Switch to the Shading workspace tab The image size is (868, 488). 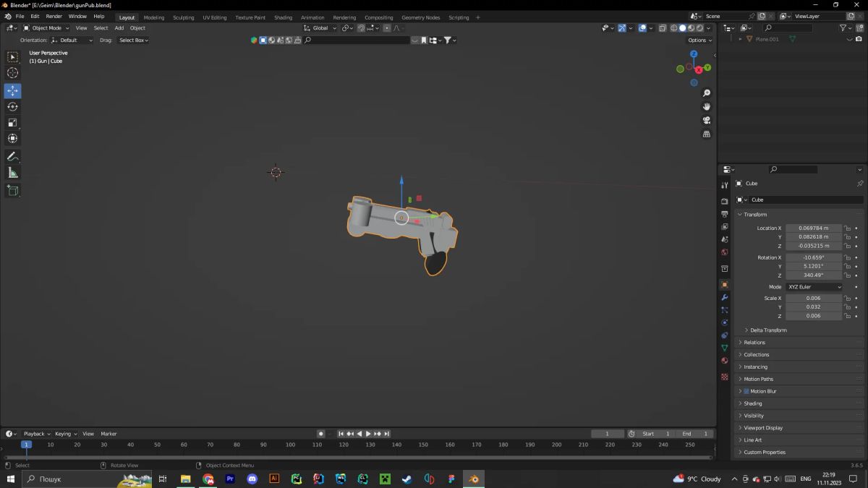(x=284, y=17)
